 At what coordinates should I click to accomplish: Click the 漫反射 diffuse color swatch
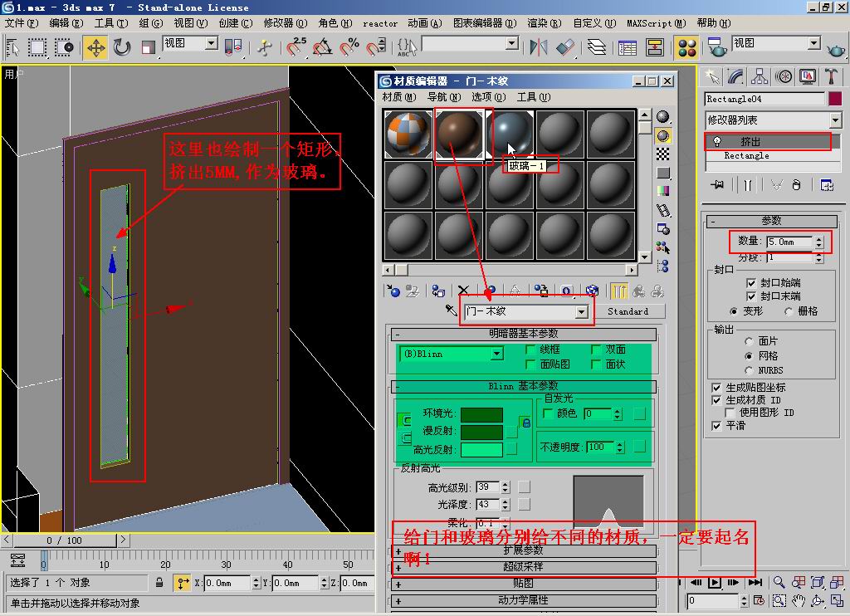481,432
